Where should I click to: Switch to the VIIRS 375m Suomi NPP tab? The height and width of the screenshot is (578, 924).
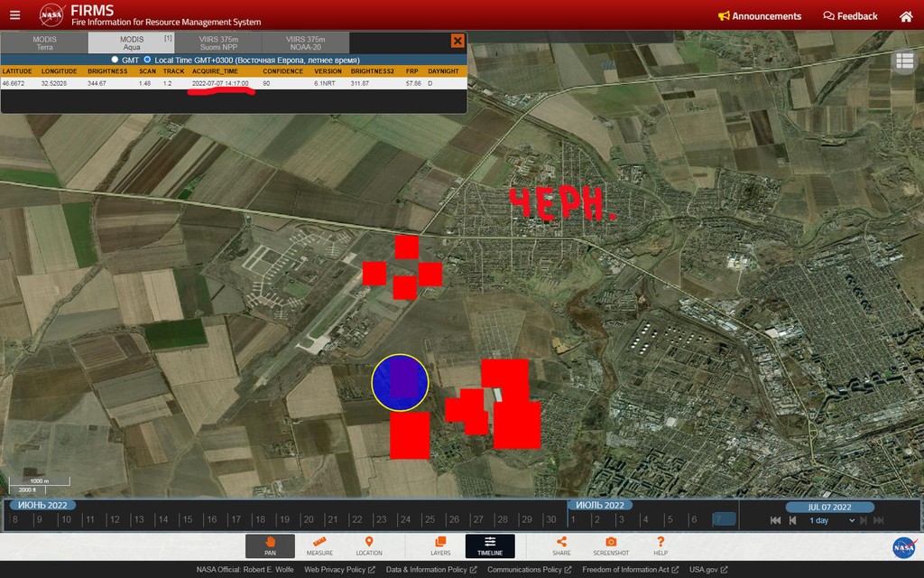tap(218, 43)
